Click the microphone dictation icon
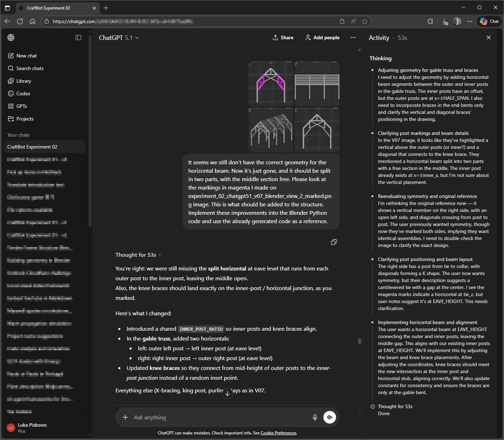 (x=315, y=417)
